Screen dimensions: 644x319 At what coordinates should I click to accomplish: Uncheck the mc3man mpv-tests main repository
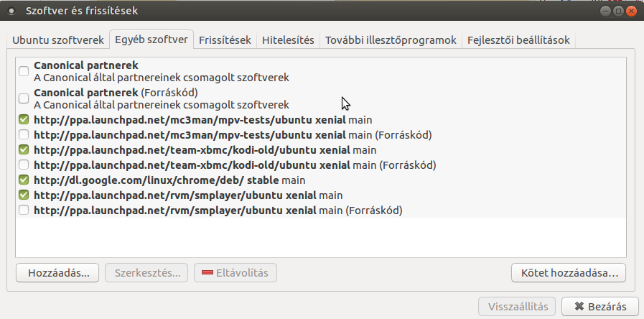24,119
